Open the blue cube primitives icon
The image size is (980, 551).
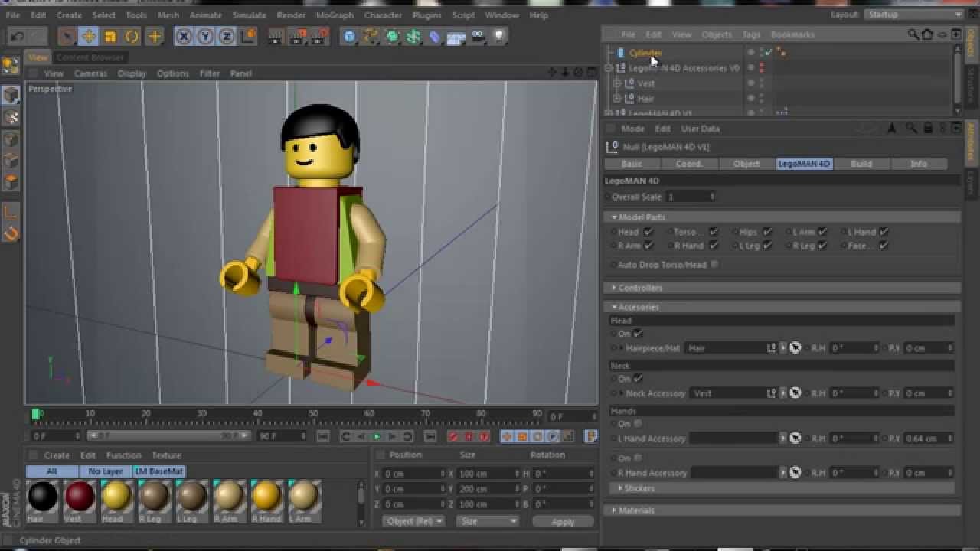(x=350, y=36)
